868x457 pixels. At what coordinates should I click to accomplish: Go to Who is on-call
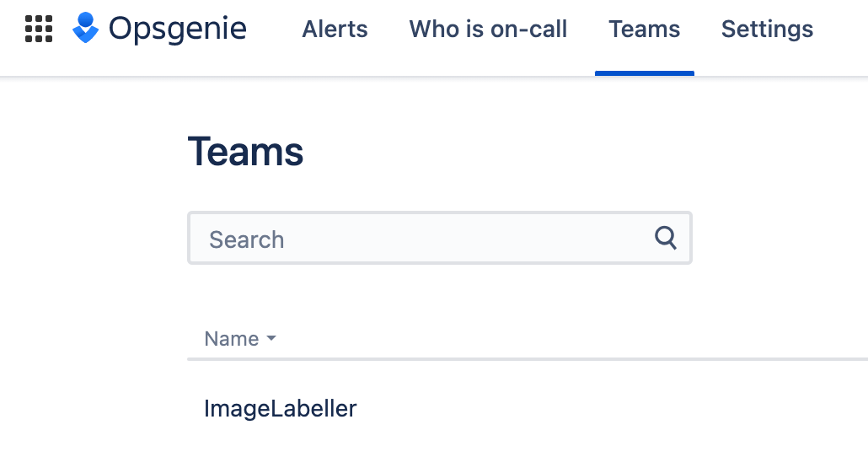(488, 30)
